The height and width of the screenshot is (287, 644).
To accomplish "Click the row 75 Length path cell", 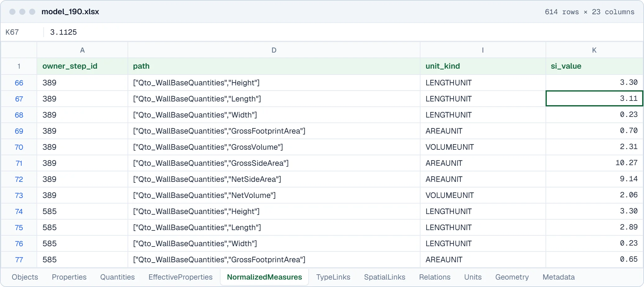I will [x=274, y=227].
